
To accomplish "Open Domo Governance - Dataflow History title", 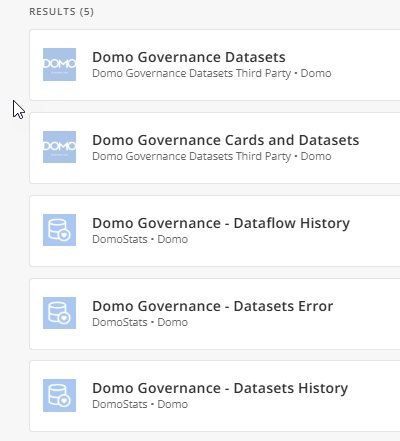I will point(221,223).
